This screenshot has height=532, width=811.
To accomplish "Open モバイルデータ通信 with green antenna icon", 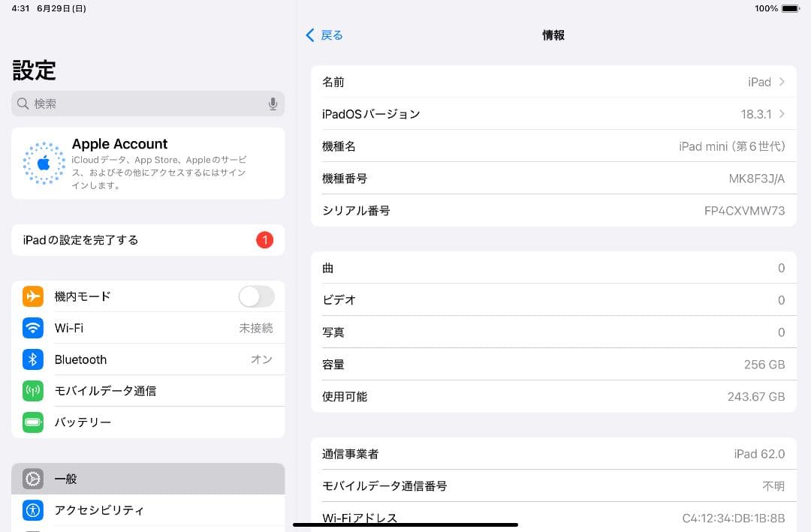I will pos(32,391).
